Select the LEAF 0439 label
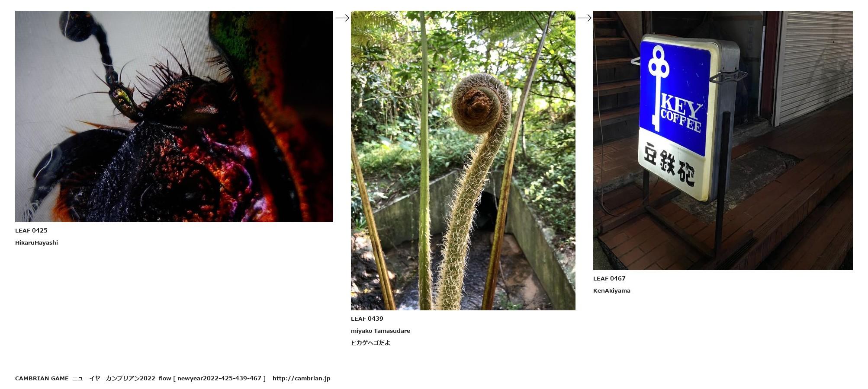This screenshot has width=868, height=389. pyautogui.click(x=367, y=319)
